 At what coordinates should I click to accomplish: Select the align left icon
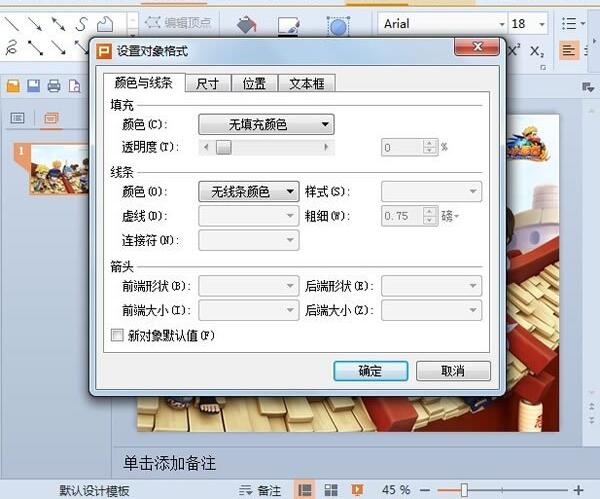tap(569, 50)
